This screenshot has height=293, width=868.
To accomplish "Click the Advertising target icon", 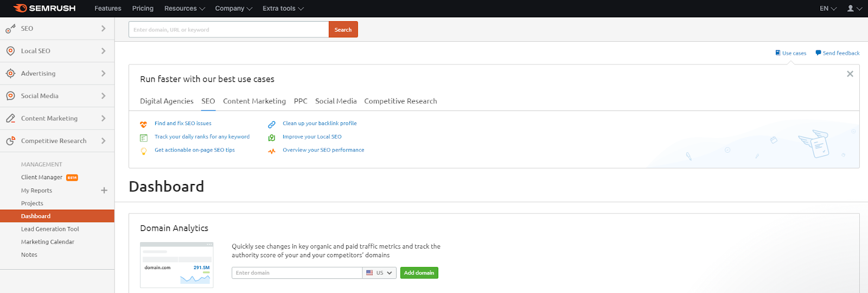I will point(10,74).
